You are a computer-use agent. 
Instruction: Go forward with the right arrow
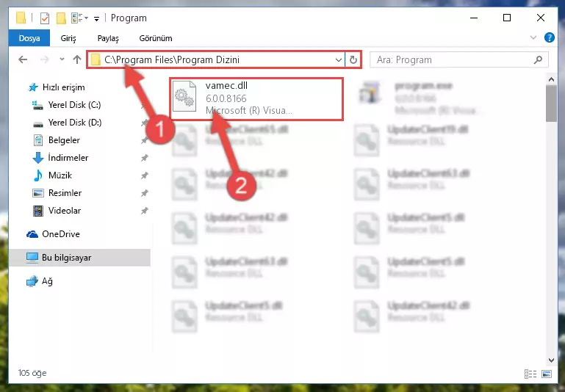pyautogui.click(x=45, y=59)
